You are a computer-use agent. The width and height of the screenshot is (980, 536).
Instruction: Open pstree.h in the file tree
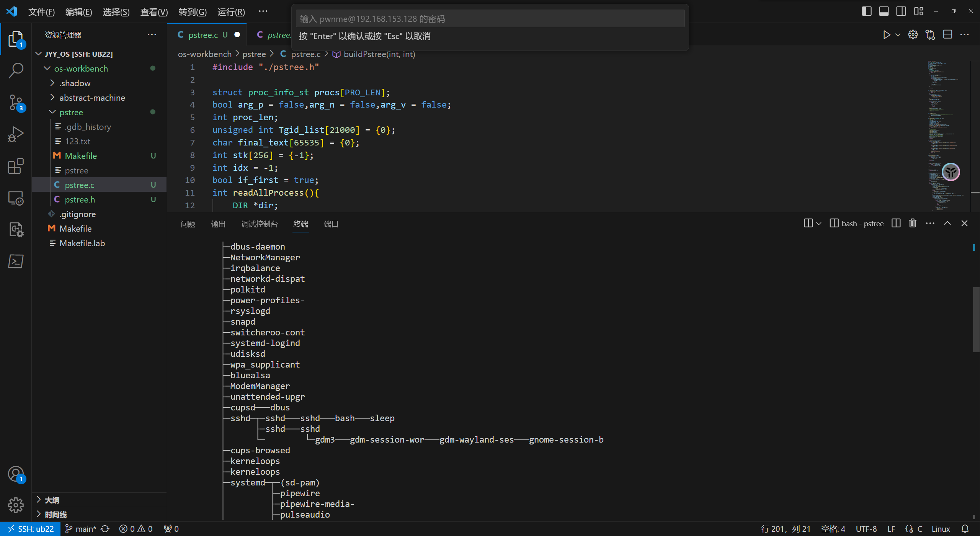[x=99, y=199]
